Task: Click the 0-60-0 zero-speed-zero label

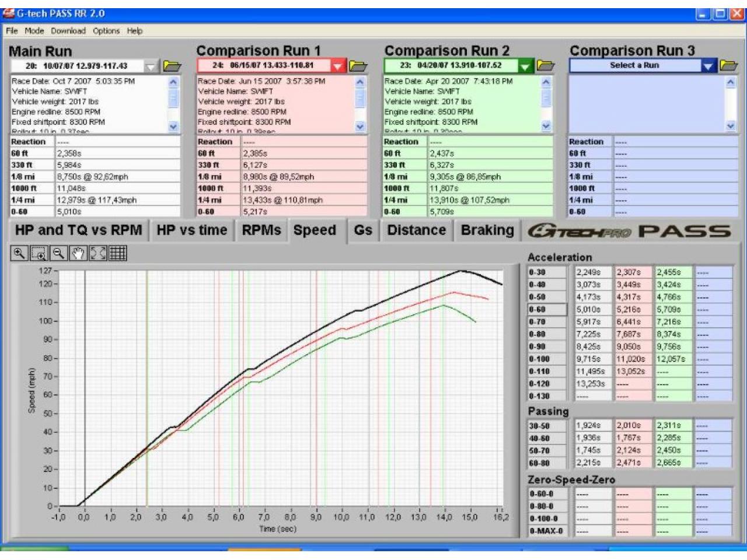Action: point(547,494)
